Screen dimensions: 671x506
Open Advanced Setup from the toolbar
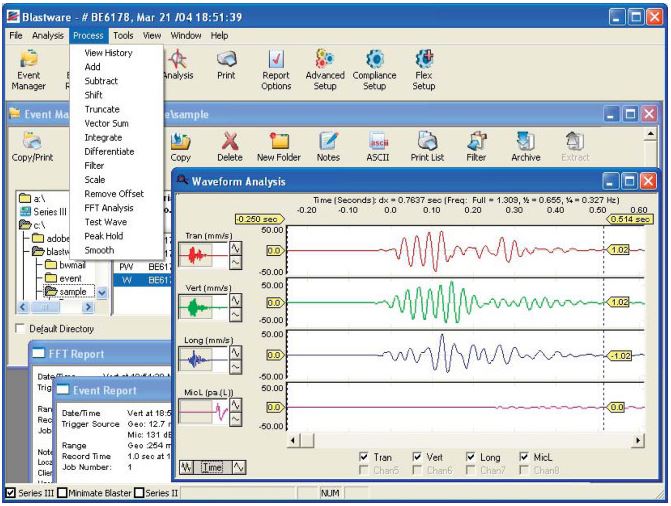click(x=325, y=70)
